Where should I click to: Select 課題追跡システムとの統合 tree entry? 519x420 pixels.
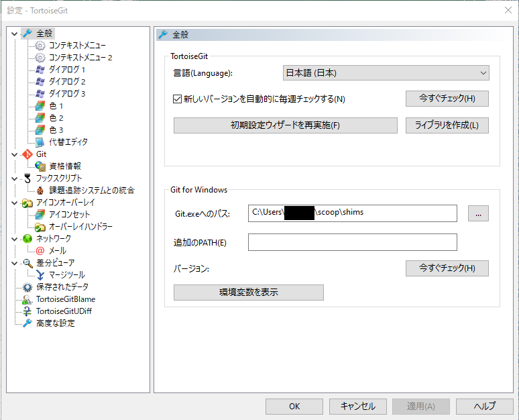(92, 191)
